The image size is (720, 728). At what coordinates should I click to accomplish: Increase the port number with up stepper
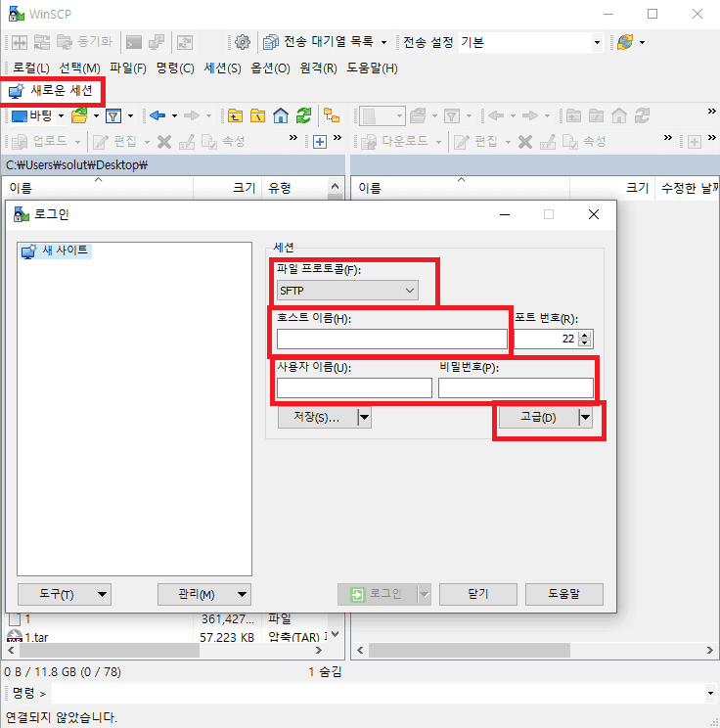tap(585, 335)
